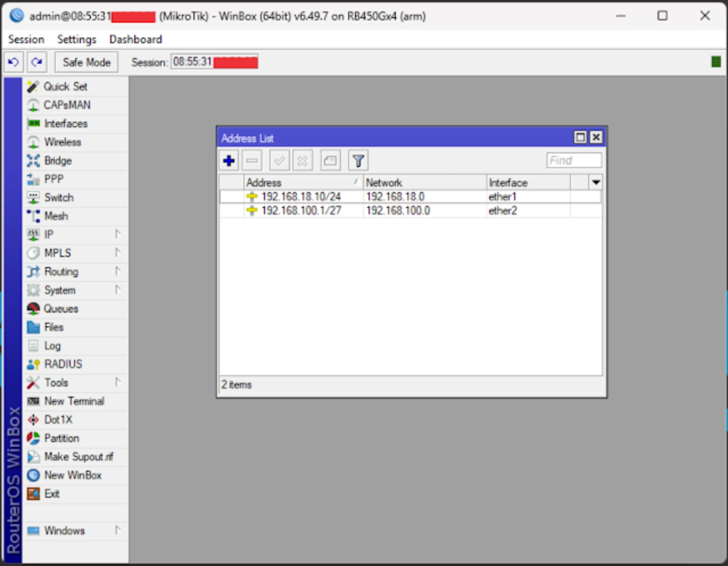Select the 192.168.18.10/24 address row

pyautogui.click(x=411, y=197)
